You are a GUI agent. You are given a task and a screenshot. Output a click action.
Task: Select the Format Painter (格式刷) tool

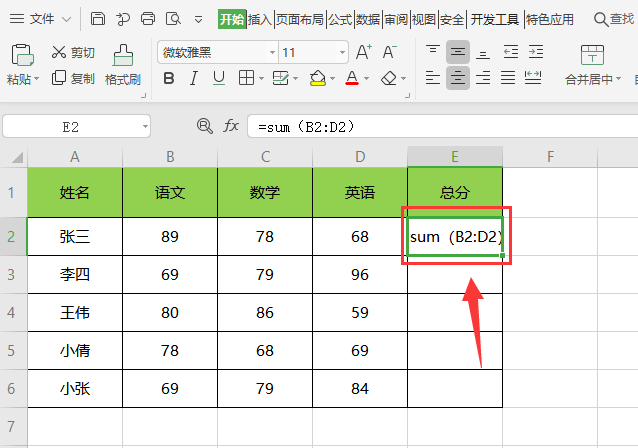(x=122, y=64)
